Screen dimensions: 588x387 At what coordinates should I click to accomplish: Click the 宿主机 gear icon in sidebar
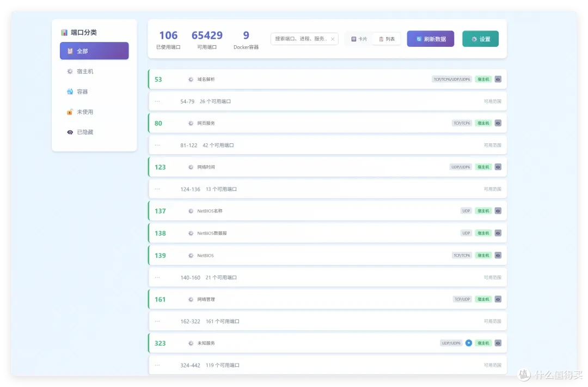[70, 71]
